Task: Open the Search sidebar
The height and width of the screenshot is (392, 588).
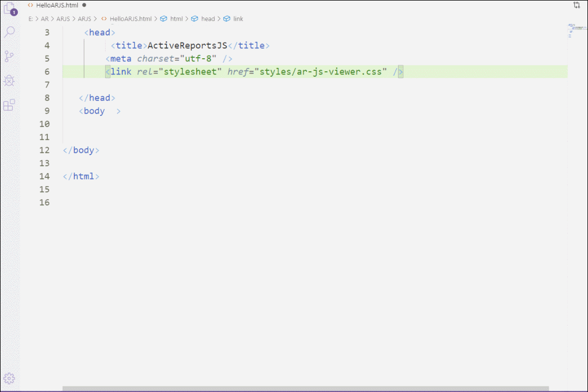Action: pyautogui.click(x=9, y=32)
